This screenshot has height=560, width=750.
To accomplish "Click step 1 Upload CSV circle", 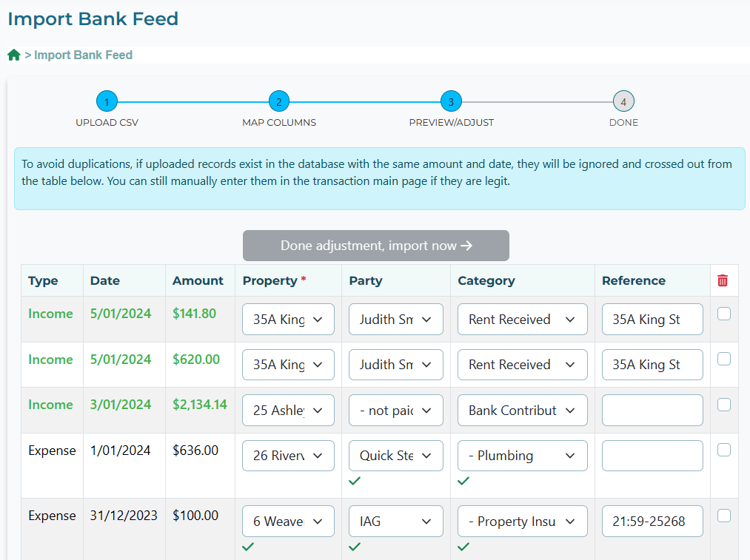I will (x=107, y=102).
